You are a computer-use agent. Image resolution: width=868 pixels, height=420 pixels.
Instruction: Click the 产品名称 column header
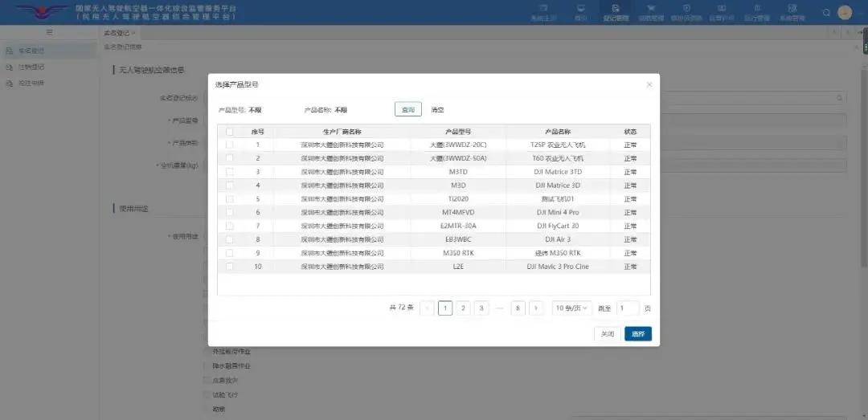pyautogui.click(x=558, y=132)
